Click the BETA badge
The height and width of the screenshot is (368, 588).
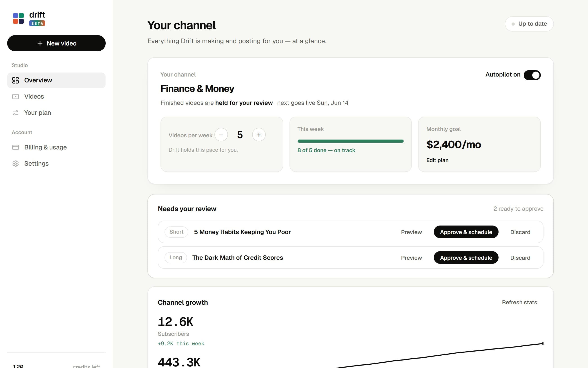point(37,23)
